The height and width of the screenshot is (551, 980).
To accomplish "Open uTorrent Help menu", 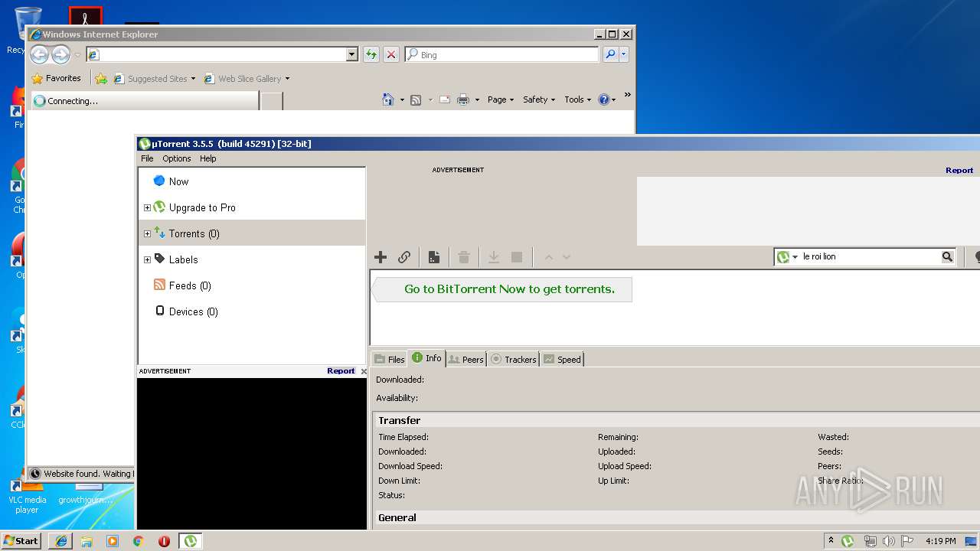I will pos(208,158).
